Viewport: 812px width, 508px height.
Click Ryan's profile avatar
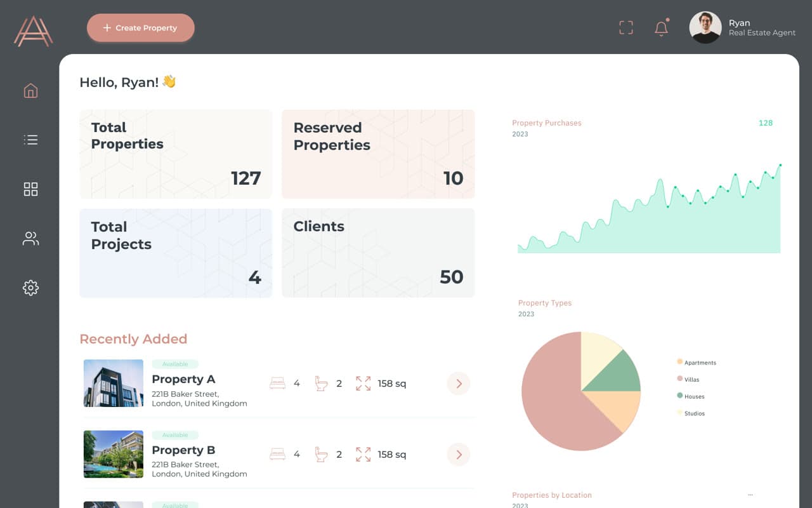pyautogui.click(x=705, y=27)
